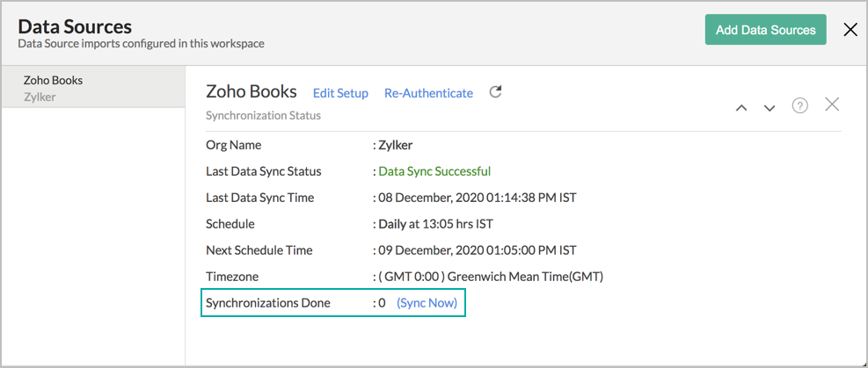Click the refresh icon beside Re-Authenticate
Screen dimensions: 868x368
click(495, 92)
